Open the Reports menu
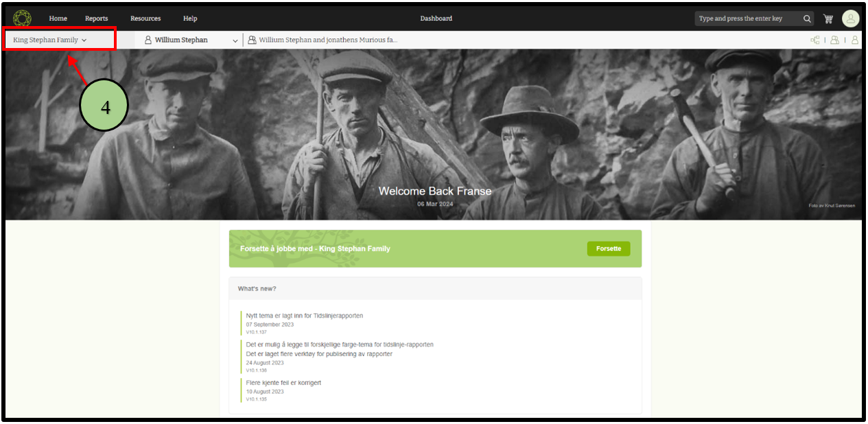Image resolution: width=868 pixels, height=424 pixels. 96,19
